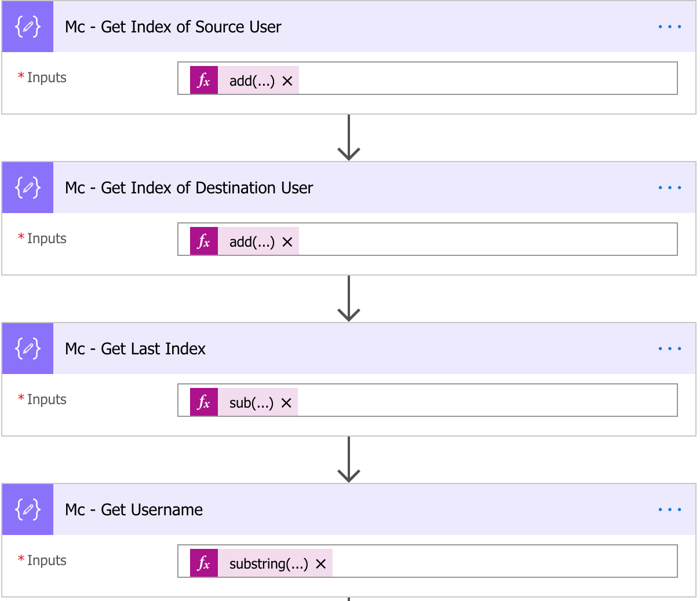
Task: Click the fx icon on the sub() expression chip
Action: coord(203,402)
